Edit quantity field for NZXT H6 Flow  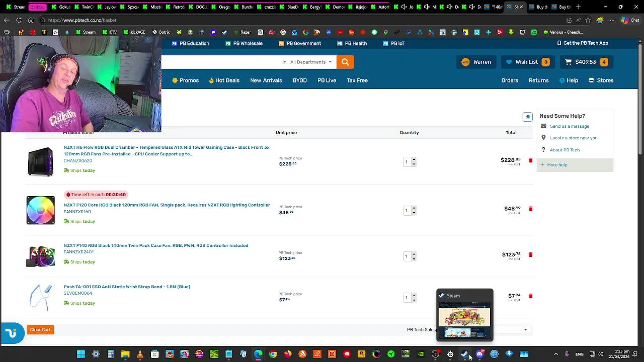[406, 161]
